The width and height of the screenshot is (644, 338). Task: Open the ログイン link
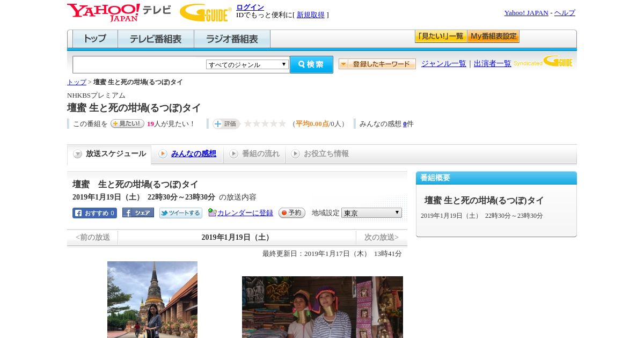[250, 7]
